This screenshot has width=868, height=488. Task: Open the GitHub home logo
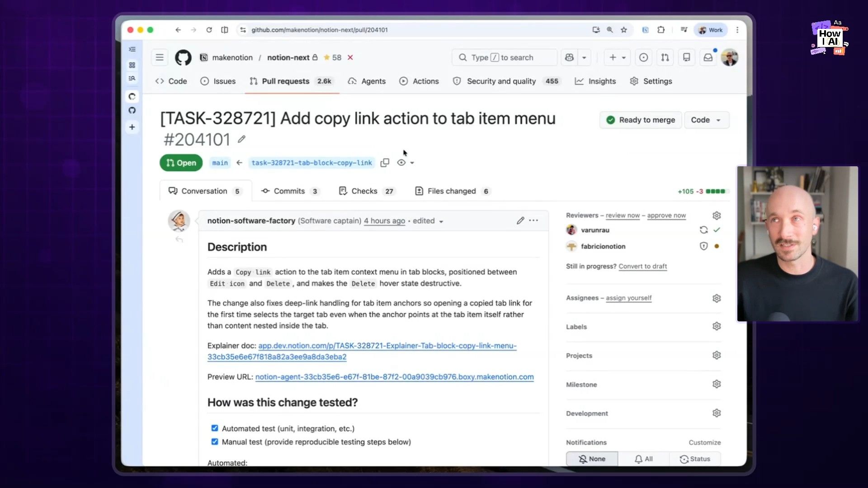183,57
